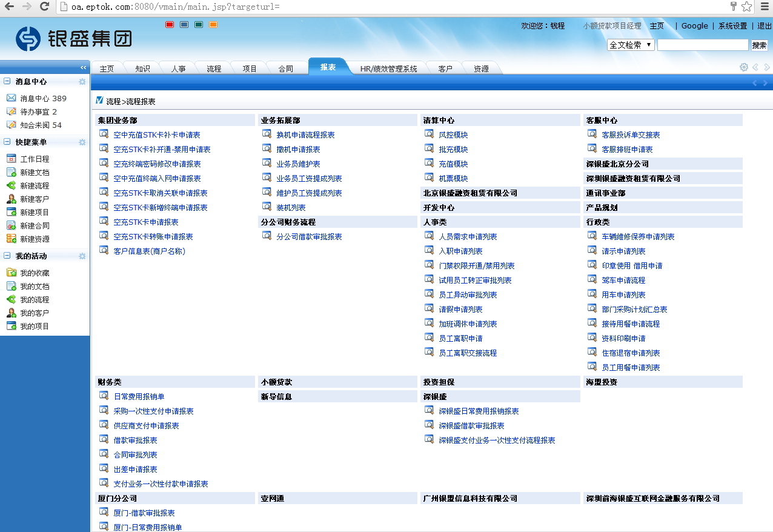The width and height of the screenshot is (773, 532).
Task: Click the report icon beside 客服投诉单交接表
Action: point(592,134)
